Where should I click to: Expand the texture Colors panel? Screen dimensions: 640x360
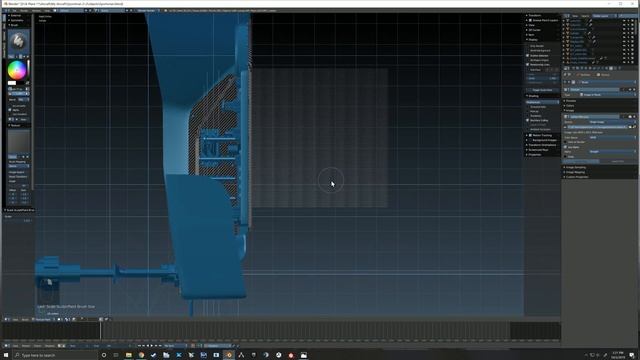click(570, 106)
